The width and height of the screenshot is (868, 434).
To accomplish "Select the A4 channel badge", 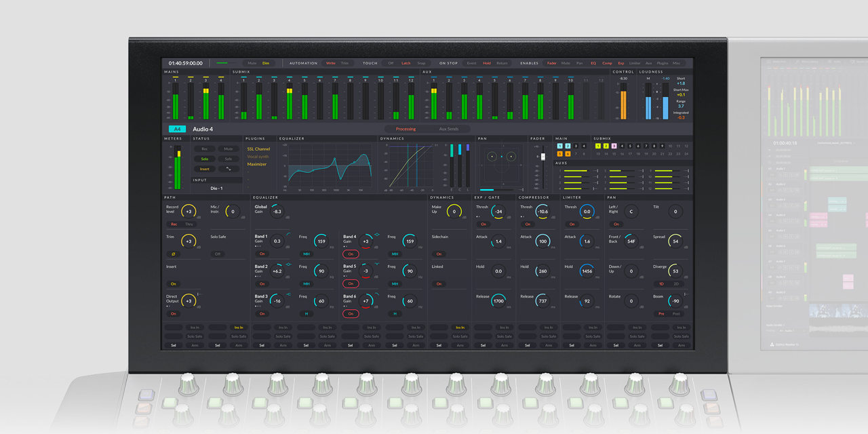I will [177, 129].
